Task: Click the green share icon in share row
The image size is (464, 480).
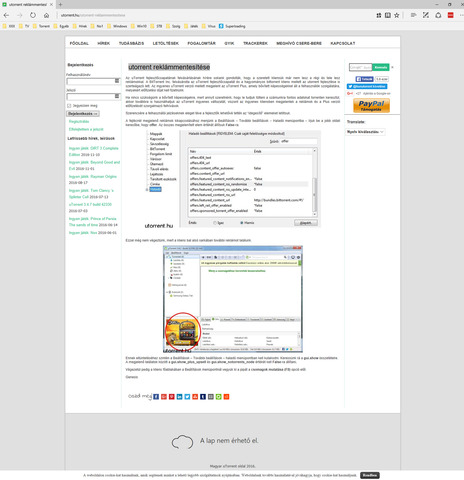Action: point(219,397)
